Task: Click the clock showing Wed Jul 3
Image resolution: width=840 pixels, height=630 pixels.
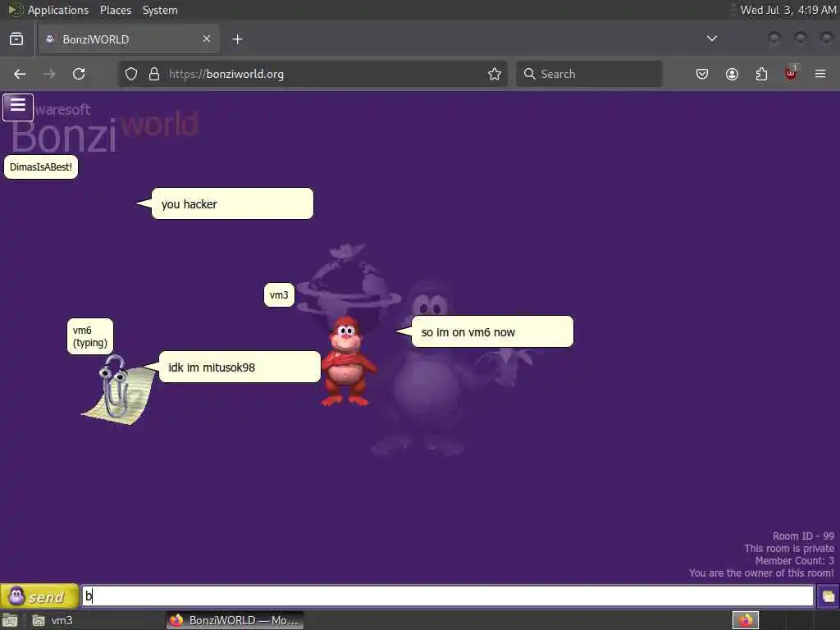Action: click(788, 10)
